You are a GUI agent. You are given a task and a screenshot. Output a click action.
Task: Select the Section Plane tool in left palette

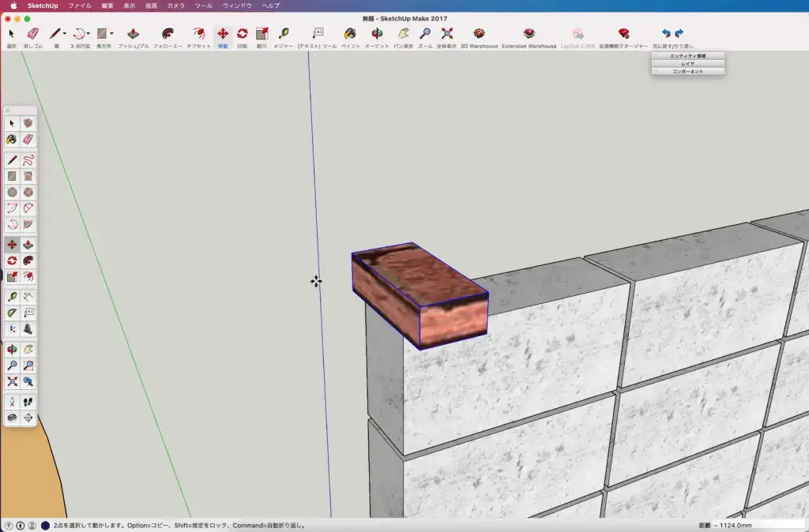pyautogui.click(x=28, y=418)
